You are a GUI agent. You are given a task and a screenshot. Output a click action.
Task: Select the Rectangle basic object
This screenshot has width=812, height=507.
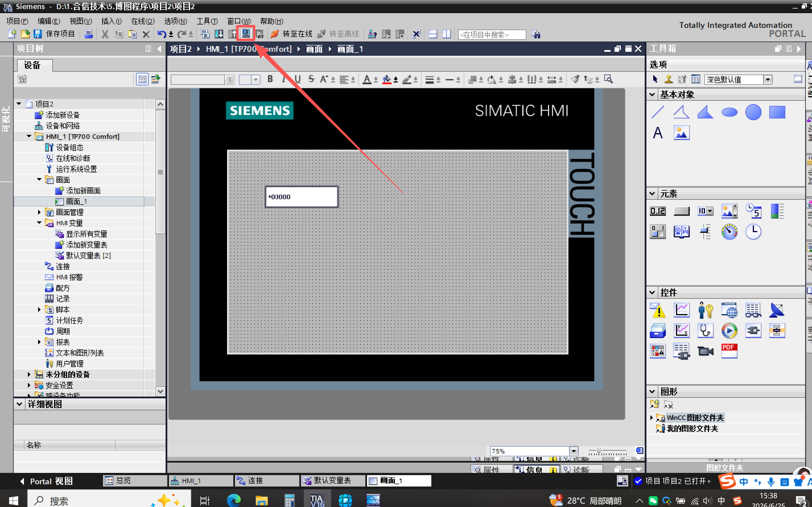coord(777,112)
